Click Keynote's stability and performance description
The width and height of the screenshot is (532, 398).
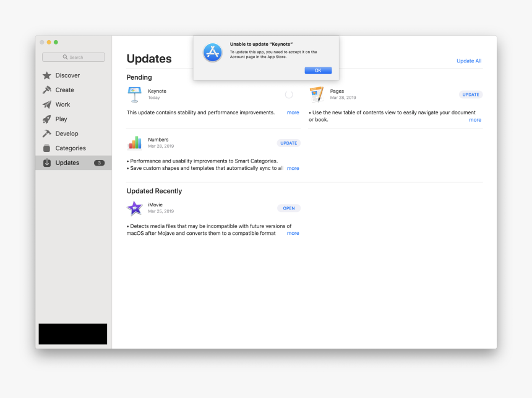tap(200, 112)
